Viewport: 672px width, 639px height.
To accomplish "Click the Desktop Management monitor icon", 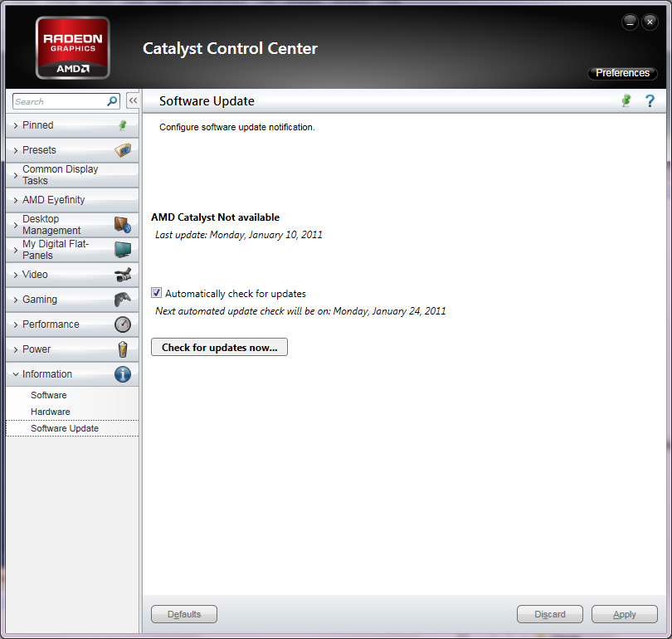I will point(123,225).
